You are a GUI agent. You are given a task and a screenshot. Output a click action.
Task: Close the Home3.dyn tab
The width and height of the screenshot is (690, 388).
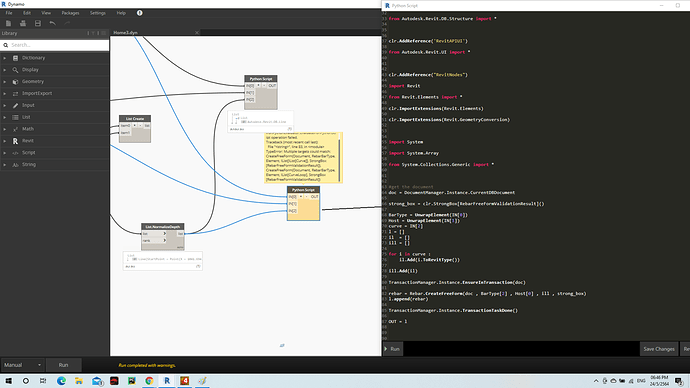click(197, 33)
